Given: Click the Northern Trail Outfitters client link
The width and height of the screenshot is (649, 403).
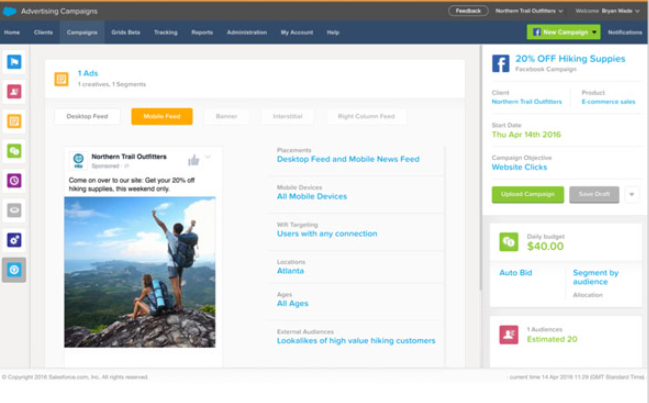Looking at the screenshot, I should coord(526,102).
